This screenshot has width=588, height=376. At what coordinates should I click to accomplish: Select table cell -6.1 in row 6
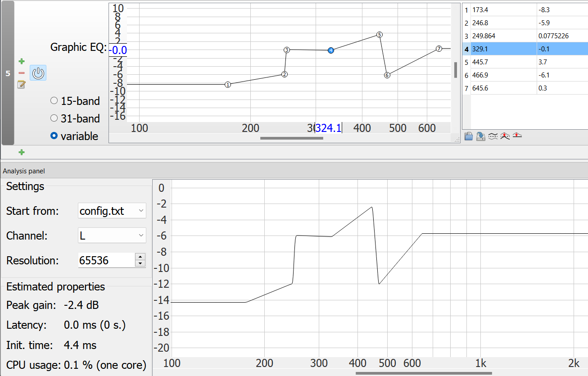click(x=562, y=75)
